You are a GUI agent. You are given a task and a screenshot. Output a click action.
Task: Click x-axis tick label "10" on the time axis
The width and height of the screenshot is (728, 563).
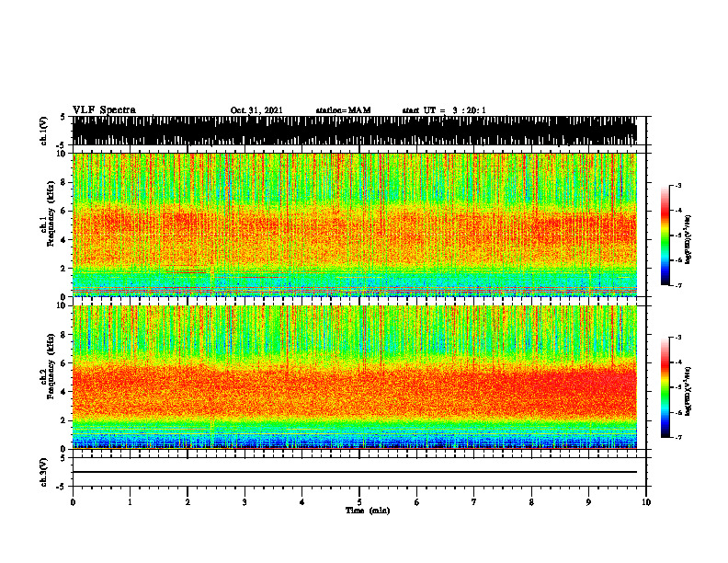pyautogui.click(x=646, y=502)
